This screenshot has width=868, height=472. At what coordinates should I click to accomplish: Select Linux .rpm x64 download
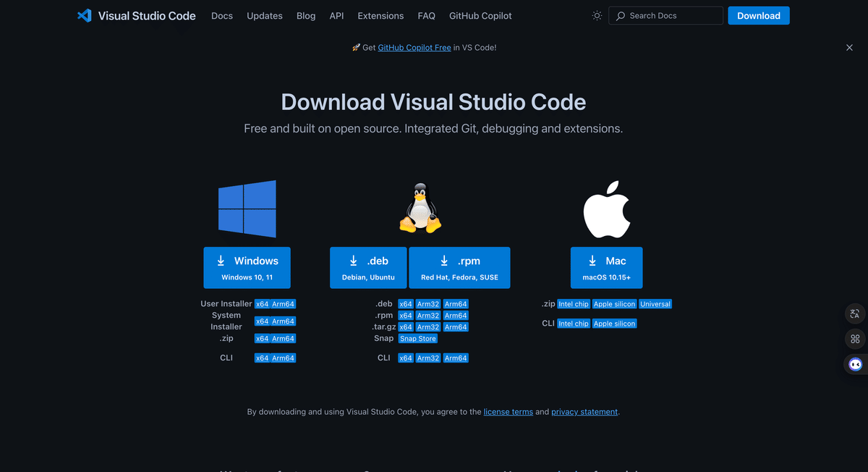point(406,316)
